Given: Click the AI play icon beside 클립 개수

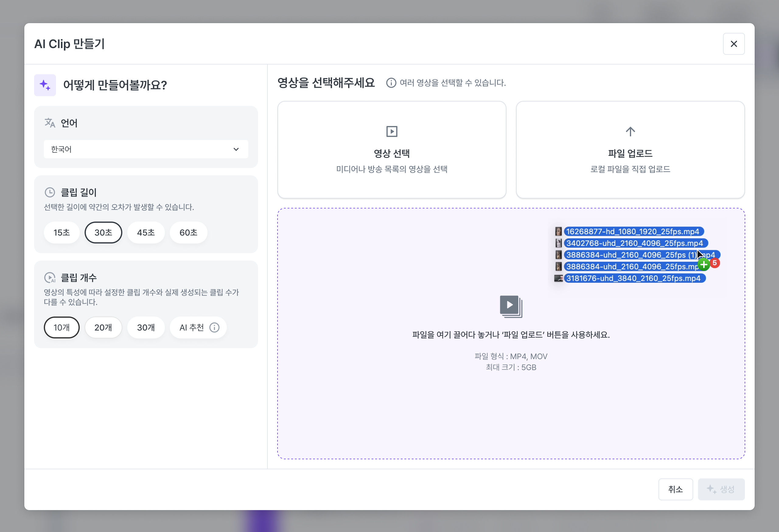Looking at the screenshot, I should click(x=50, y=278).
